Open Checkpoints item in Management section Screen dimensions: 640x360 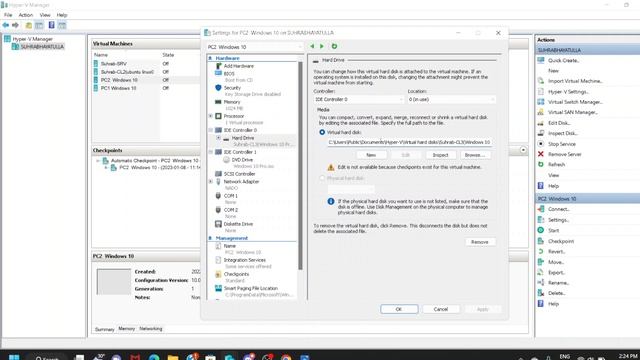pyautogui.click(x=236, y=274)
